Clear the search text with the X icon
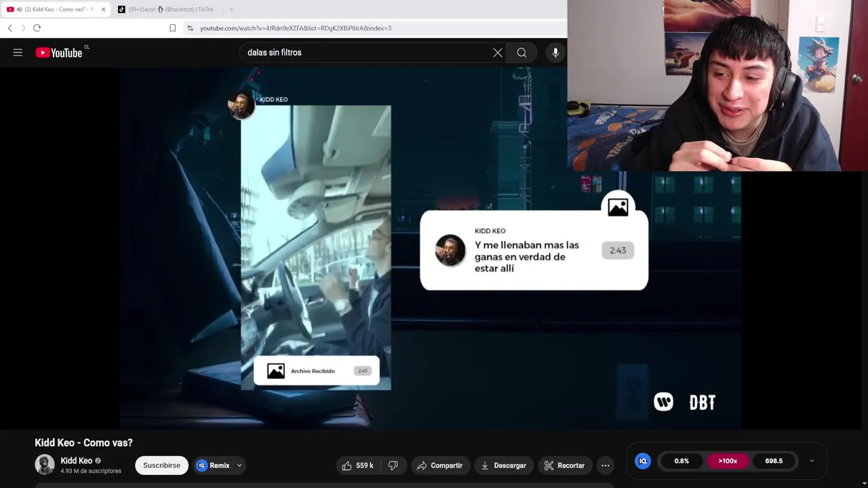 [498, 52]
